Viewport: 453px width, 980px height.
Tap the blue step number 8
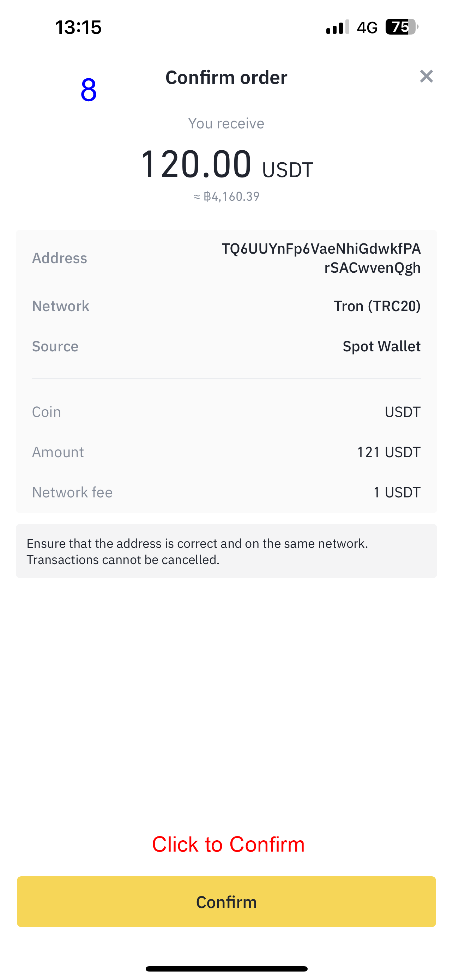tap(89, 90)
